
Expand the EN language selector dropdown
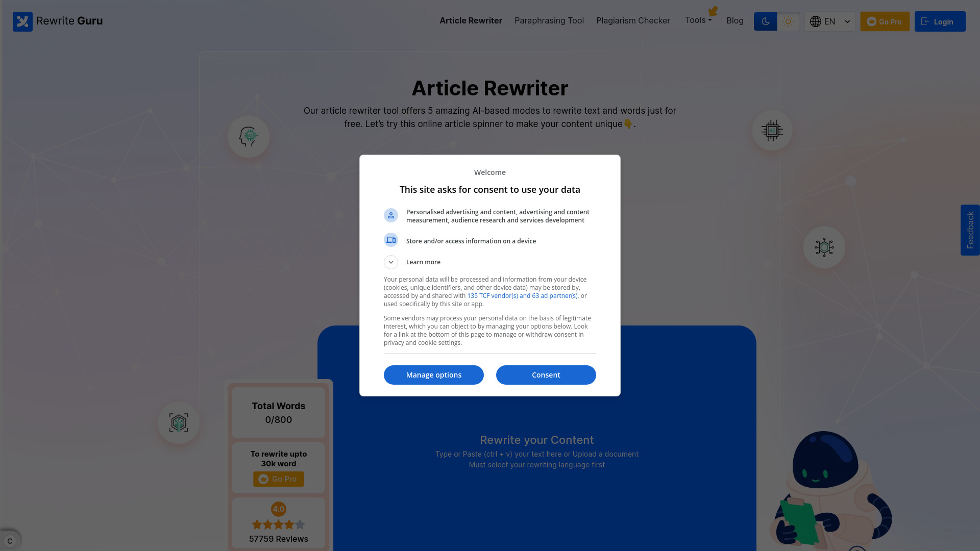[830, 21]
